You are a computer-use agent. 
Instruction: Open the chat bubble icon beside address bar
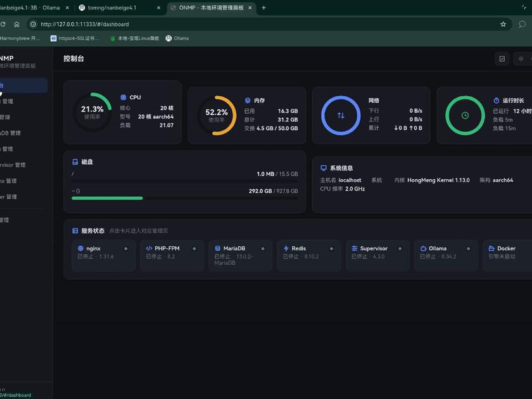(x=522, y=24)
